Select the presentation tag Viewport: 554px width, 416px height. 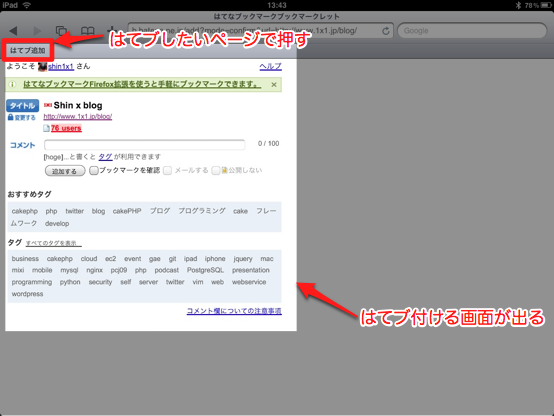251,270
